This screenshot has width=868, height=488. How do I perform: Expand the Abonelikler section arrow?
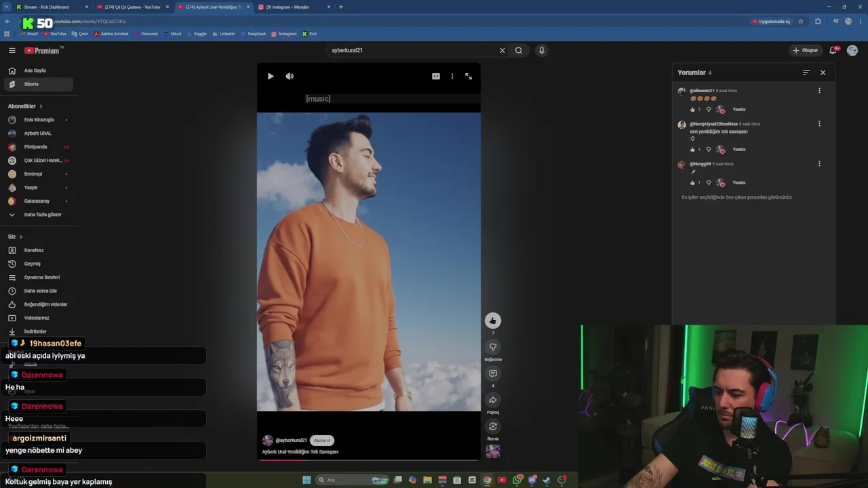pyautogui.click(x=41, y=106)
